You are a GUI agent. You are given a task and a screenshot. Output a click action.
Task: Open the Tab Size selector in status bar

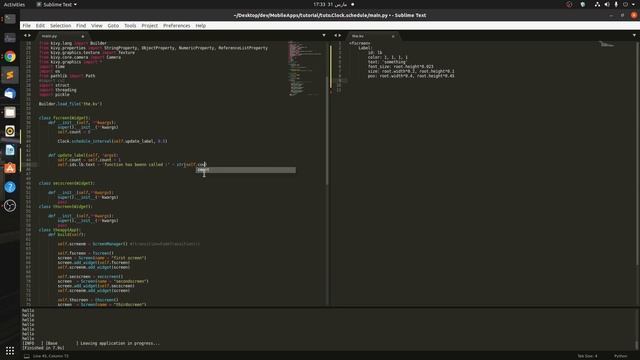pyautogui.click(x=587, y=356)
